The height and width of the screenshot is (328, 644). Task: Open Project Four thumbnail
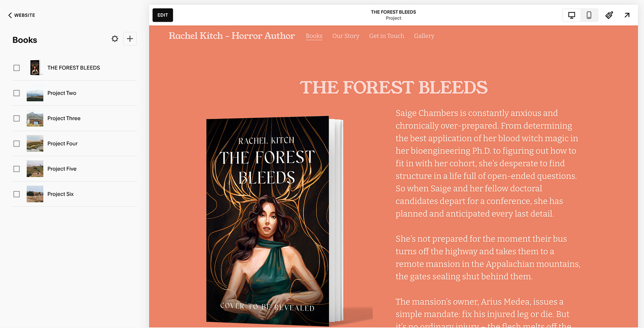pyautogui.click(x=35, y=143)
